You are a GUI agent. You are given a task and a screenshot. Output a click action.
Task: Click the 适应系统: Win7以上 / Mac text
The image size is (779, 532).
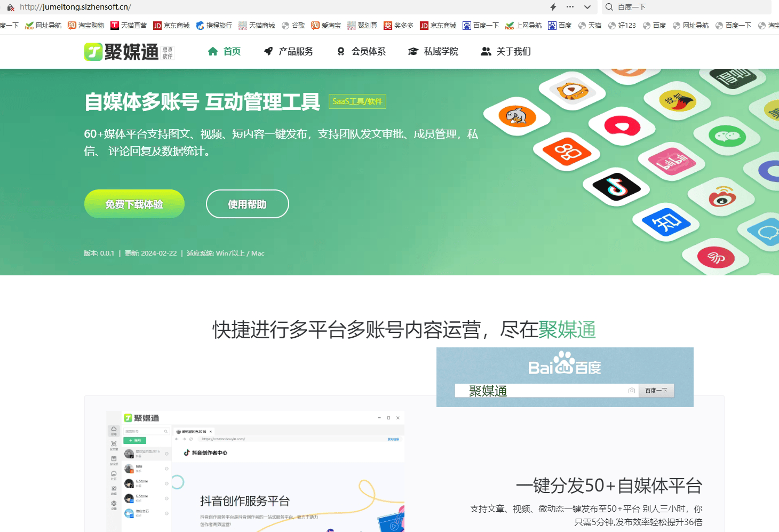tap(226, 253)
